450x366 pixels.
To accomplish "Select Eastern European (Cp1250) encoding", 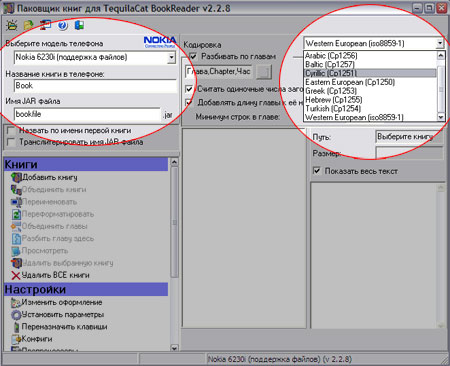I will point(370,82).
